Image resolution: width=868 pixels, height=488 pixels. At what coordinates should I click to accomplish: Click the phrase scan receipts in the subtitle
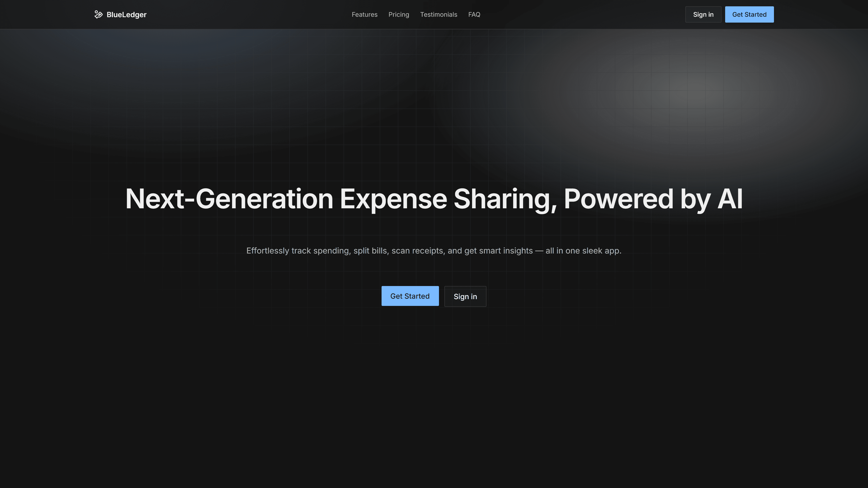pos(418,251)
